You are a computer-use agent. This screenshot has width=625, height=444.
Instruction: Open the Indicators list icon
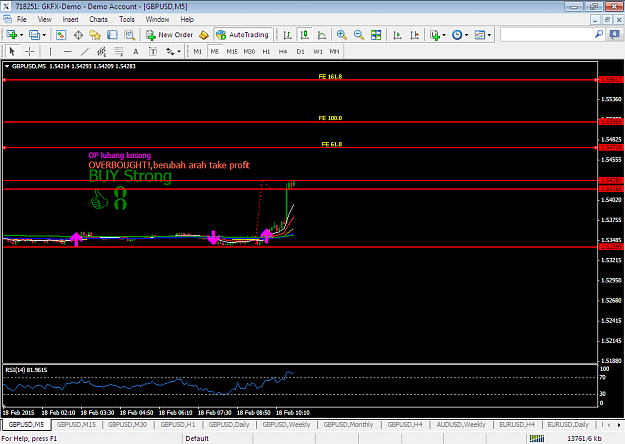pos(435,35)
